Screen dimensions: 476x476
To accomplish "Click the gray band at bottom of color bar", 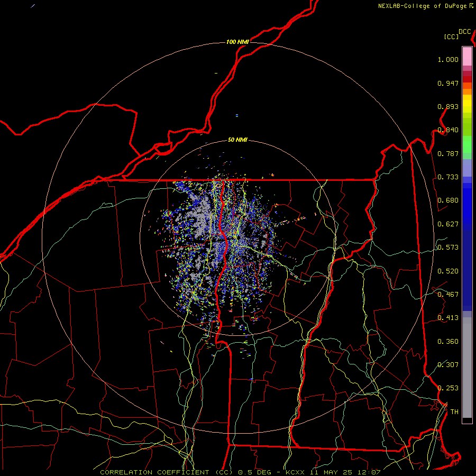I will [467, 368].
